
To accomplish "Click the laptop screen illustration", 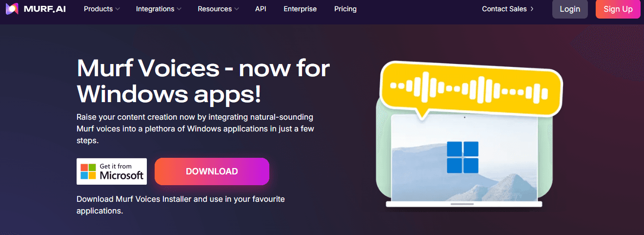I will point(464,158).
